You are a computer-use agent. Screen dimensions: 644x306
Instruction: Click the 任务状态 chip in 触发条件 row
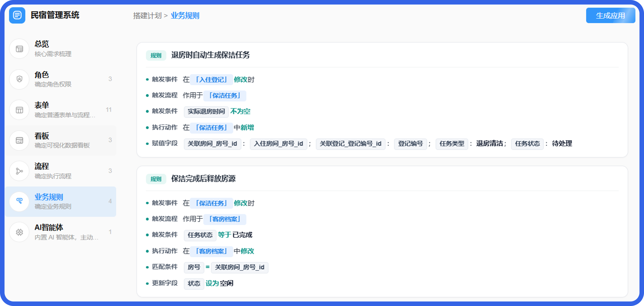200,235
